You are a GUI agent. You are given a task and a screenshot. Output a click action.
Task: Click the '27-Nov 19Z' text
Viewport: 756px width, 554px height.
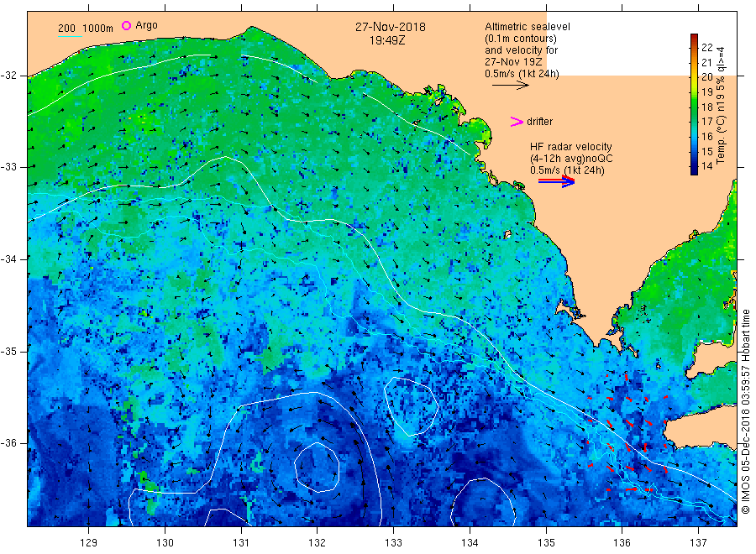pos(513,62)
